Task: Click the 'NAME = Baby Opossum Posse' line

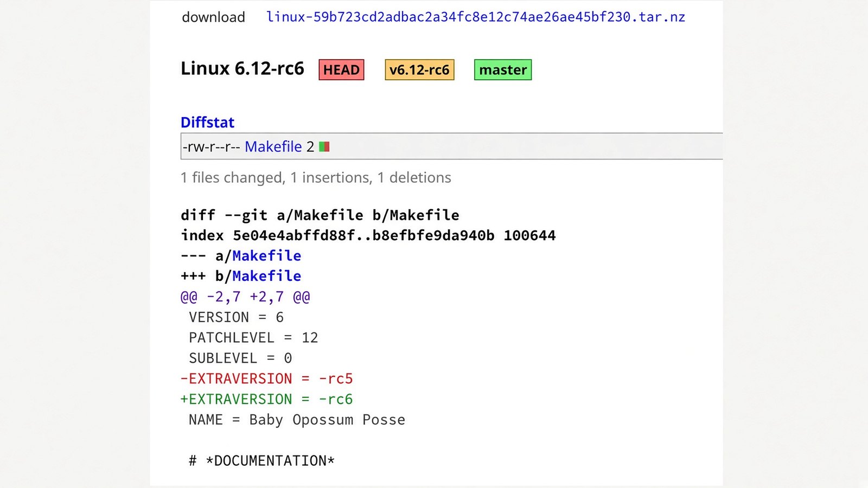Action: [297, 420]
